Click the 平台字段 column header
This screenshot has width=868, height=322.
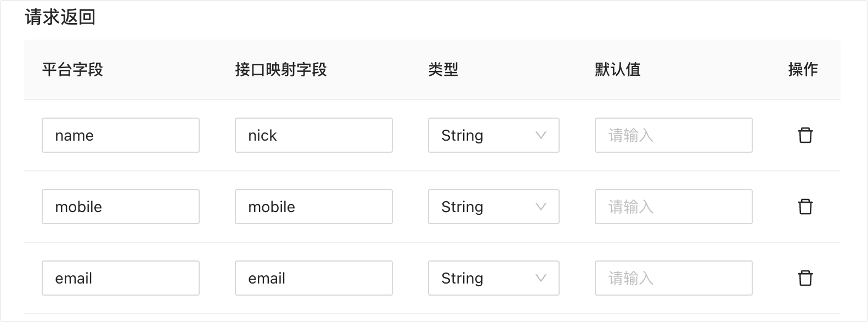click(x=72, y=70)
